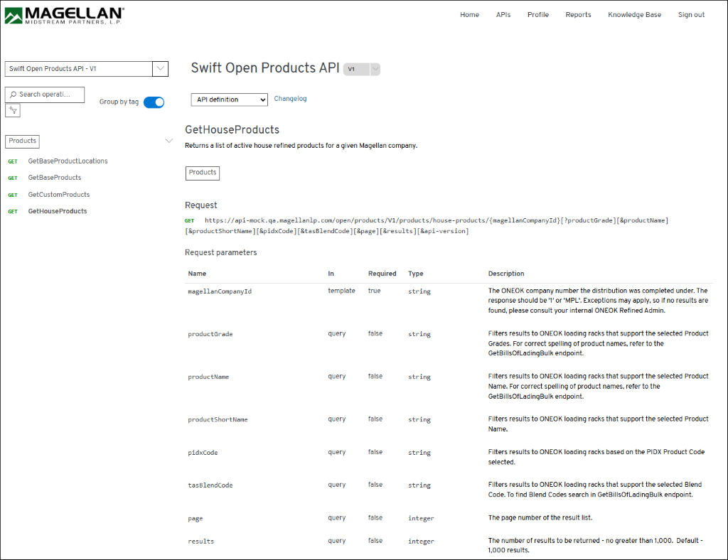This screenshot has height=560, width=728.
Task: Click the Products tag below the GetHouseProducts description
Action: (203, 173)
